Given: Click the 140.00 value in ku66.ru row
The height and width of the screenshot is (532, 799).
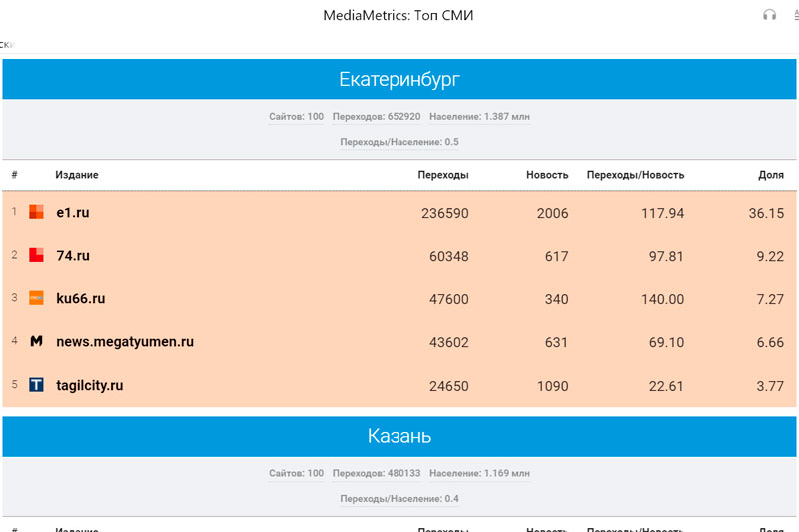Looking at the screenshot, I should point(662,299).
